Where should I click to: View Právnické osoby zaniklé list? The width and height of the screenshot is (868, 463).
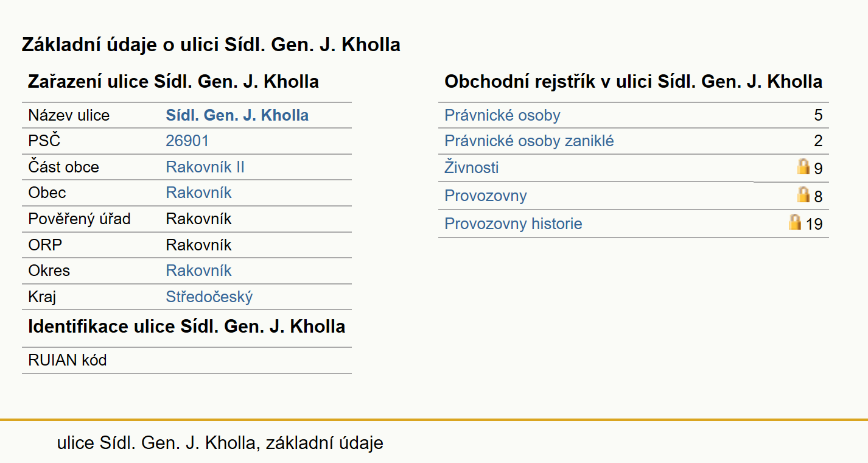(529, 141)
